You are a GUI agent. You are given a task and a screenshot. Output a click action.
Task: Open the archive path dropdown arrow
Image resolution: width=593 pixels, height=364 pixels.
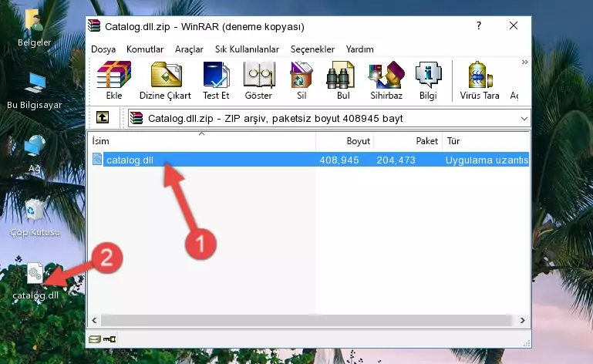point(524,119)
